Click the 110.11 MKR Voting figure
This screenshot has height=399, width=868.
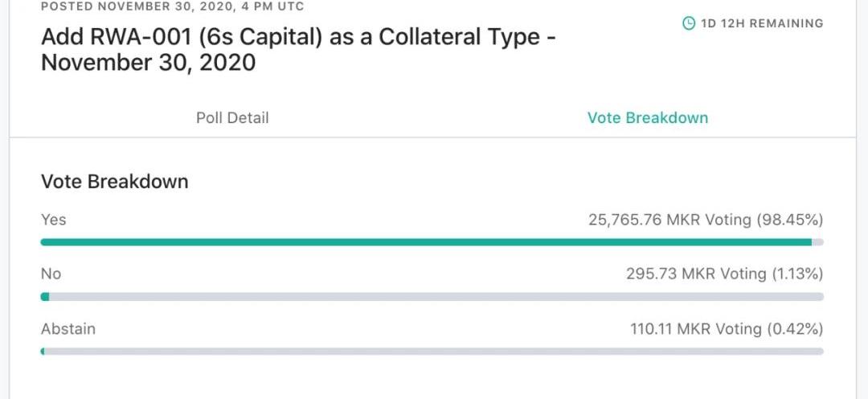pos(696,329)
